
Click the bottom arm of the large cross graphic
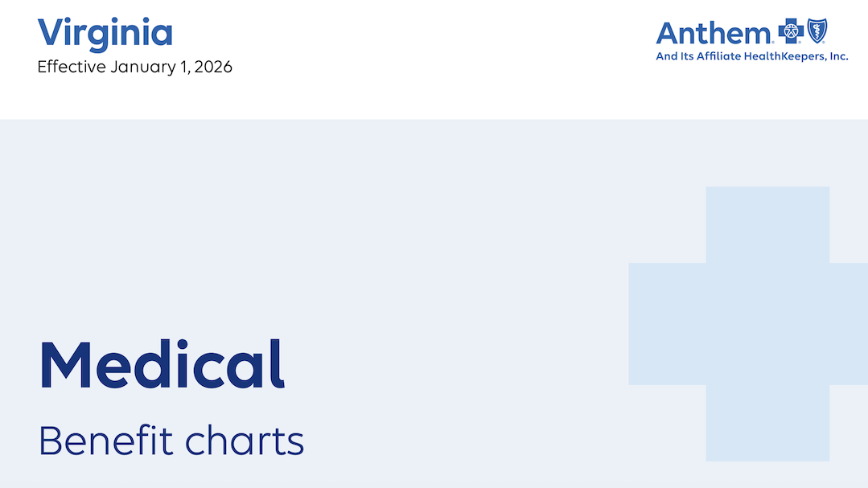pyautogui.click(x=767, y=423)
